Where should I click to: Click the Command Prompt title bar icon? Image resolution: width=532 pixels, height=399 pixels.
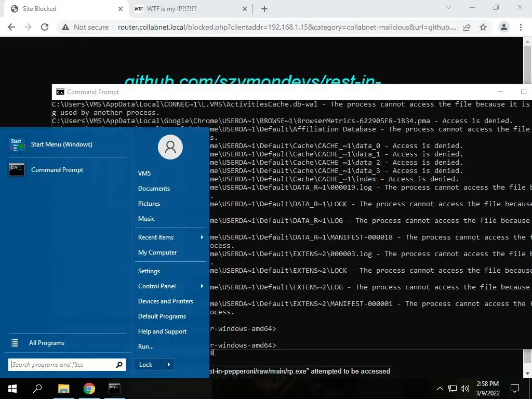coord(60,92)
